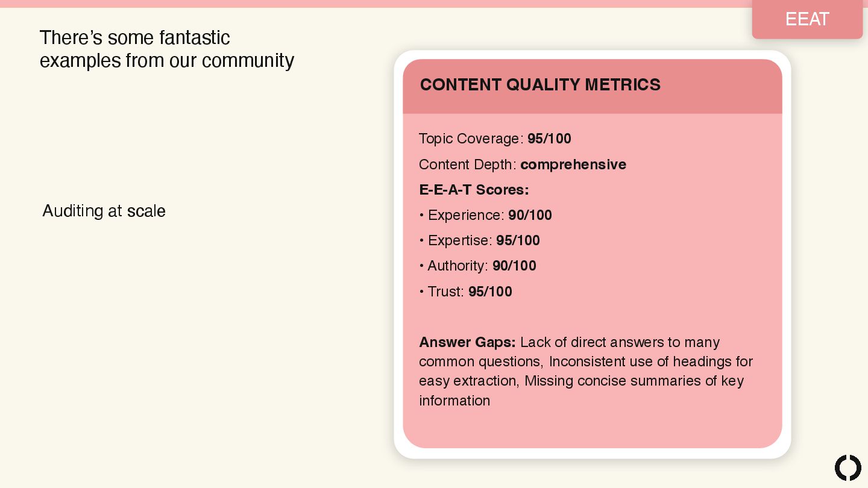Click the white card border around metrics
This screenshot has height=488, width=868.
coord(593,54)
